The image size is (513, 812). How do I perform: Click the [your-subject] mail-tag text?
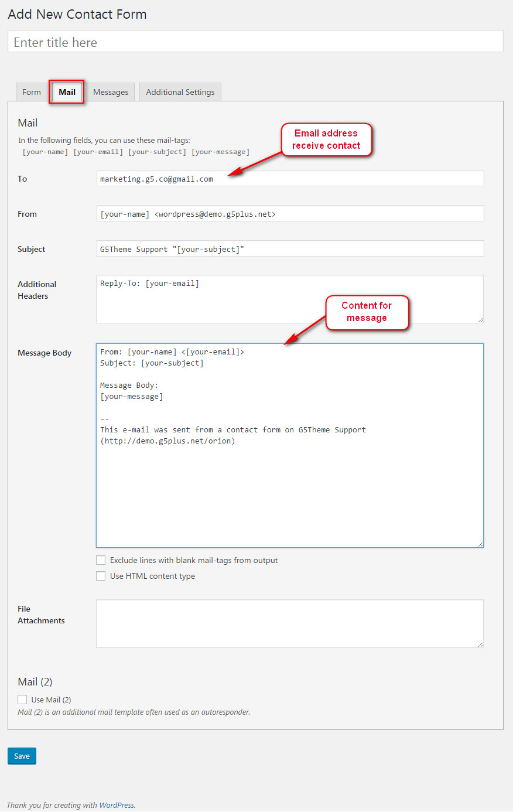157,152
